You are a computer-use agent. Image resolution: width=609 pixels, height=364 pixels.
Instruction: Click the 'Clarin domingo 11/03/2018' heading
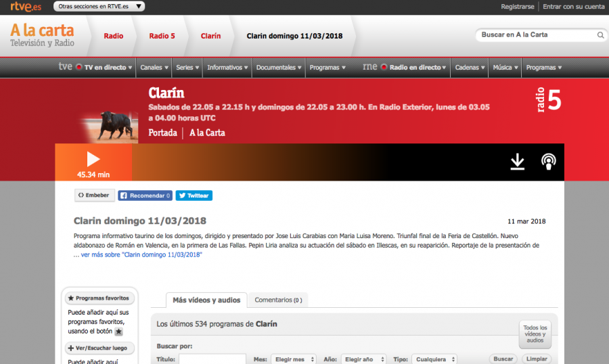coord(140,221)
